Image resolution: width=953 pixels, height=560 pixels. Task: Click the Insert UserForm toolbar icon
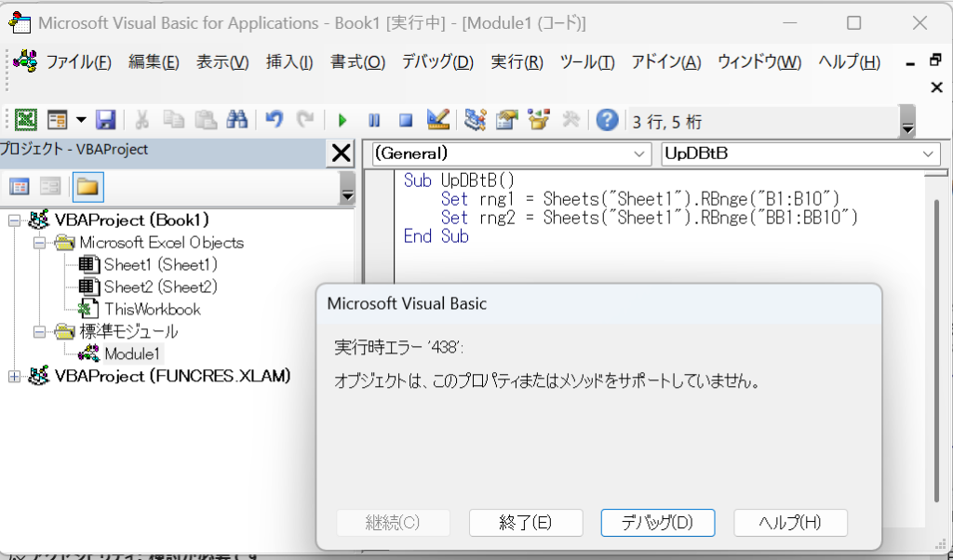click(x=57, y=120)
